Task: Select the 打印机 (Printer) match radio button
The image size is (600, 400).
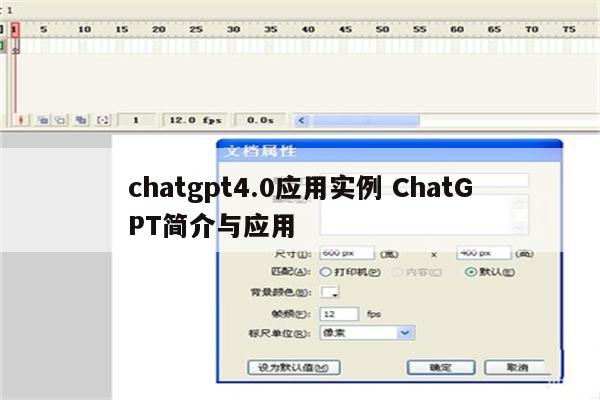Action: pyautogui.click(x=325, y=272)
